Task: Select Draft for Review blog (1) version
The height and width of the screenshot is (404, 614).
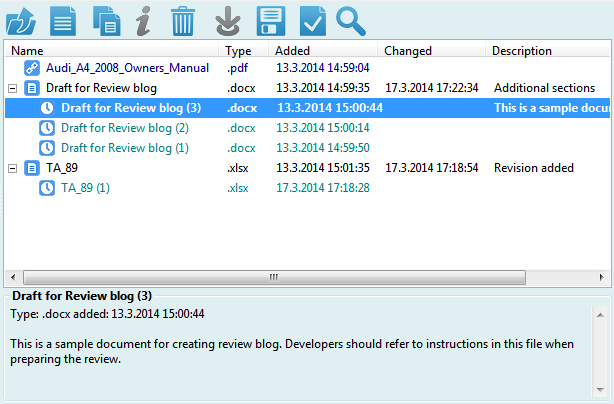Action: pyautogui.click(x=124, y=148)
